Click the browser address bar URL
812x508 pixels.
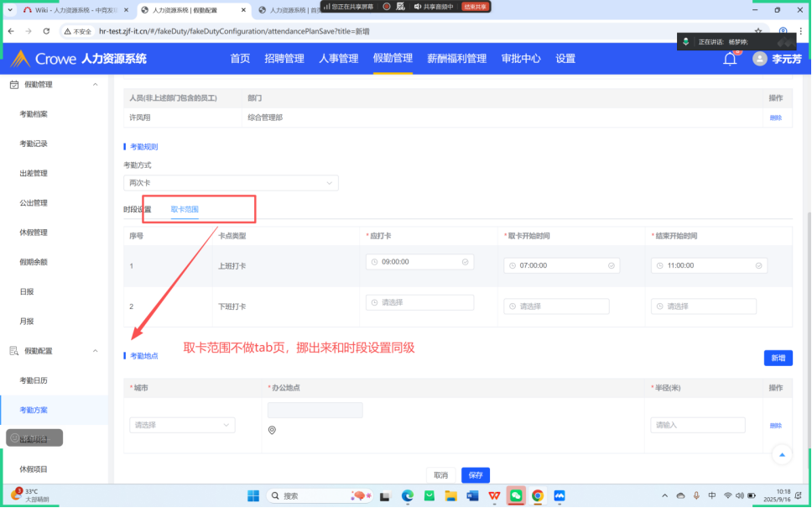coord(234,31)
